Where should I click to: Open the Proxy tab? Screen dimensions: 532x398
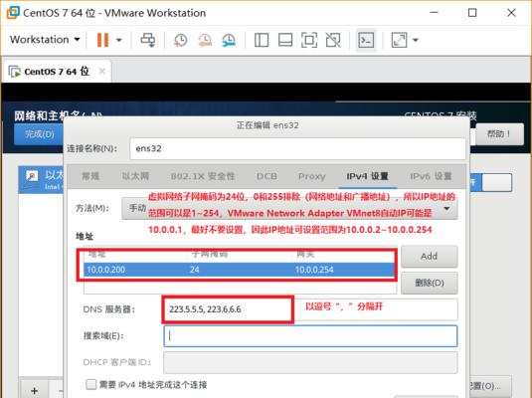[312, 176]
